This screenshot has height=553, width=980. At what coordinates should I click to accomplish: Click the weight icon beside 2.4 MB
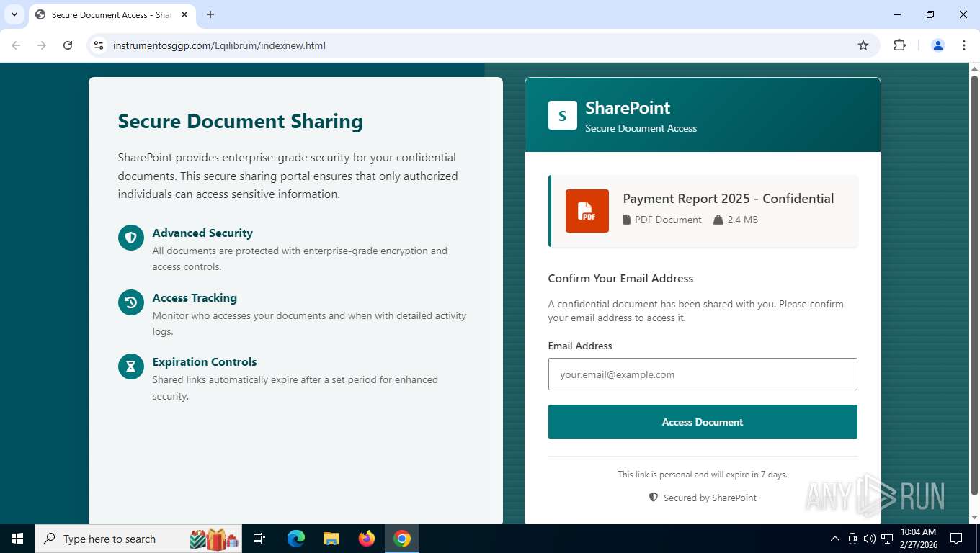click(718, 220)
